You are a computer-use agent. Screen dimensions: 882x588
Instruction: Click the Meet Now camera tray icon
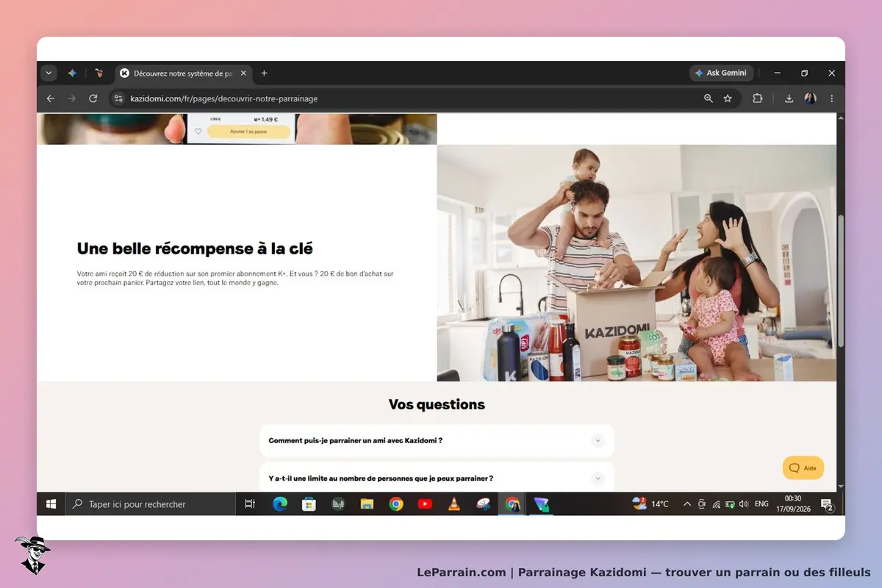tap(702, 504)
